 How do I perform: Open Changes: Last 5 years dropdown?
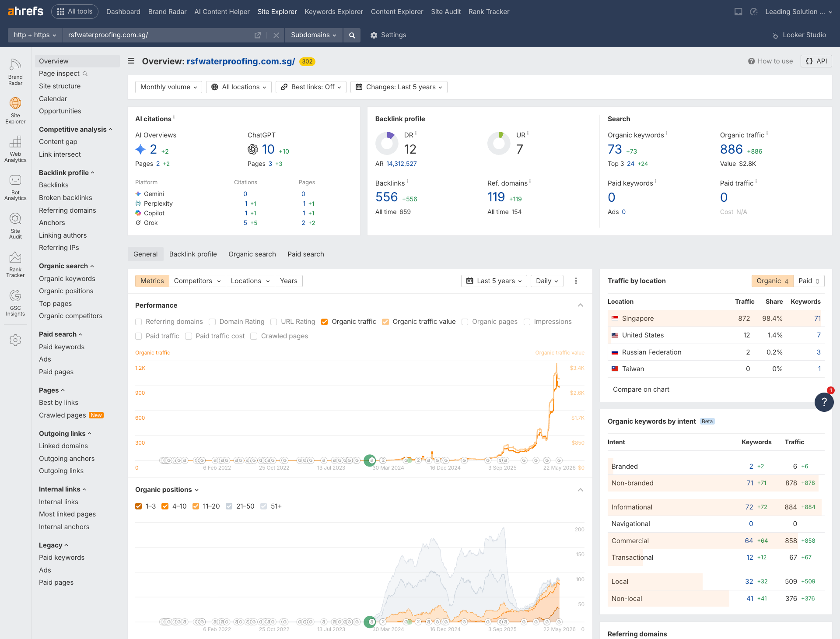(x=399, y=87)
